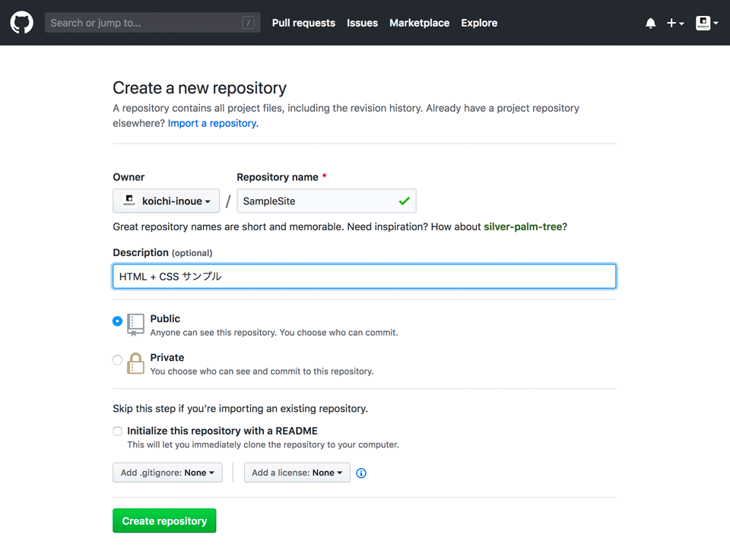
Task: Click the public repository book icon
Action: (135, 324)
